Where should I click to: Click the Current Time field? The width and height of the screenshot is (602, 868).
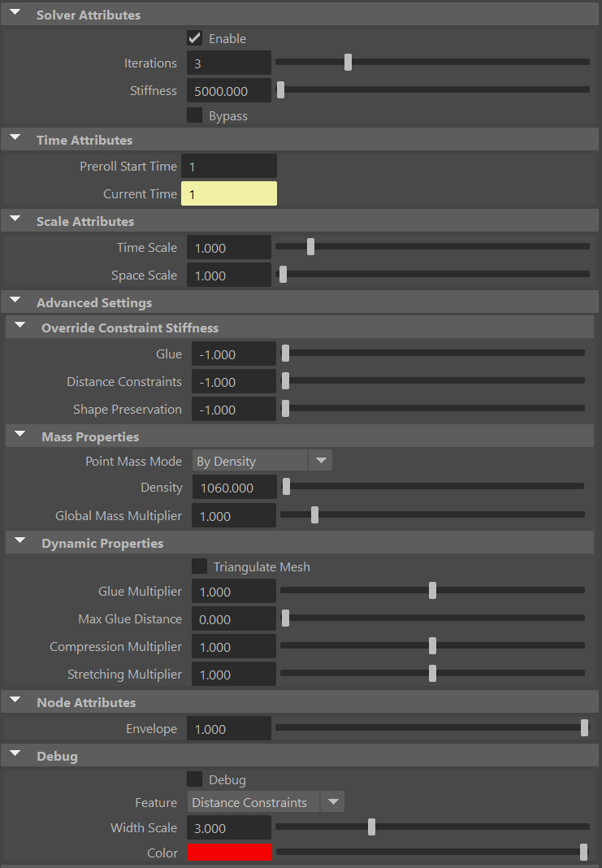229,193
